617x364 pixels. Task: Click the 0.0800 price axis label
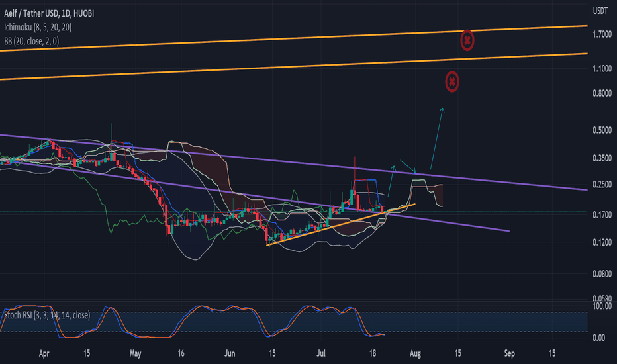click(602, 274)
